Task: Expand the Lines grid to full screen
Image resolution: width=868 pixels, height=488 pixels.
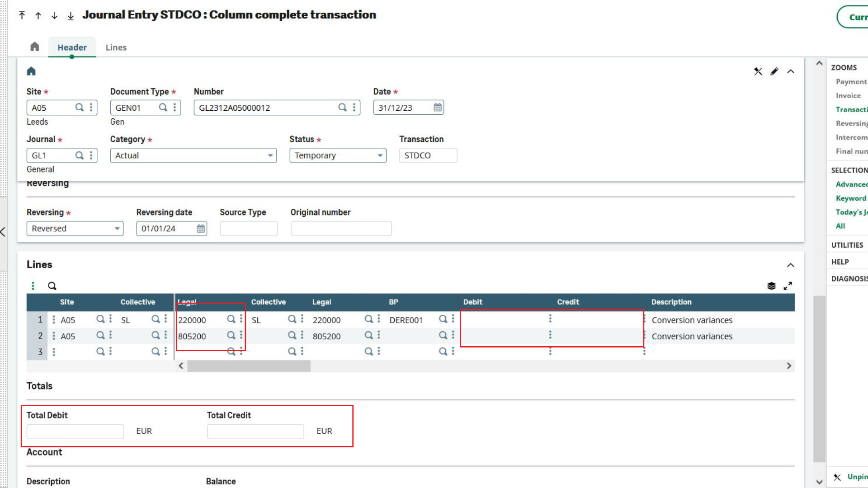Action: click(x=788, y=286)
